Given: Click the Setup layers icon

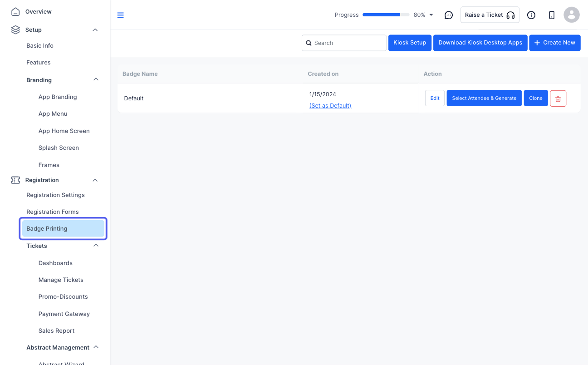Looking at the screenshot, I should coord(15,30).
